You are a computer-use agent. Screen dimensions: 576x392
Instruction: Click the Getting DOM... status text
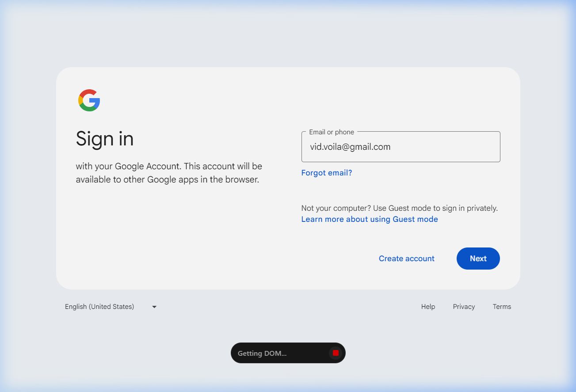pyautogui.click(x=262, y=353)
